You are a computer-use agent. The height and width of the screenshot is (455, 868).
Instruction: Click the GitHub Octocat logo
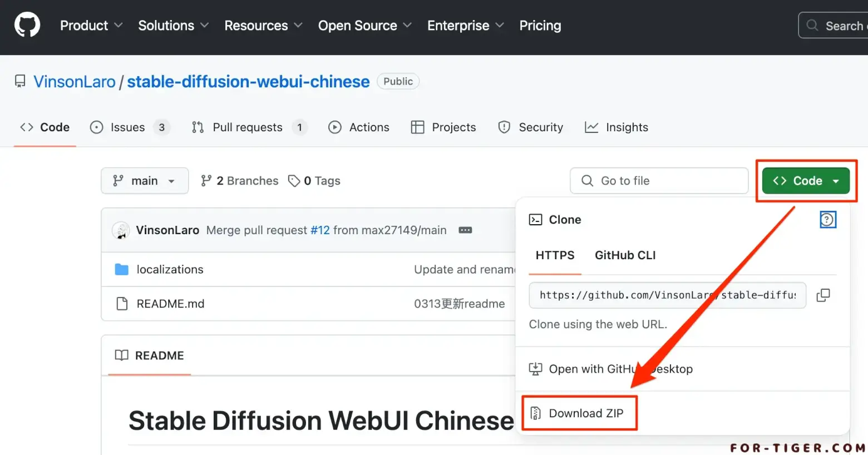(x=27, y=26)
